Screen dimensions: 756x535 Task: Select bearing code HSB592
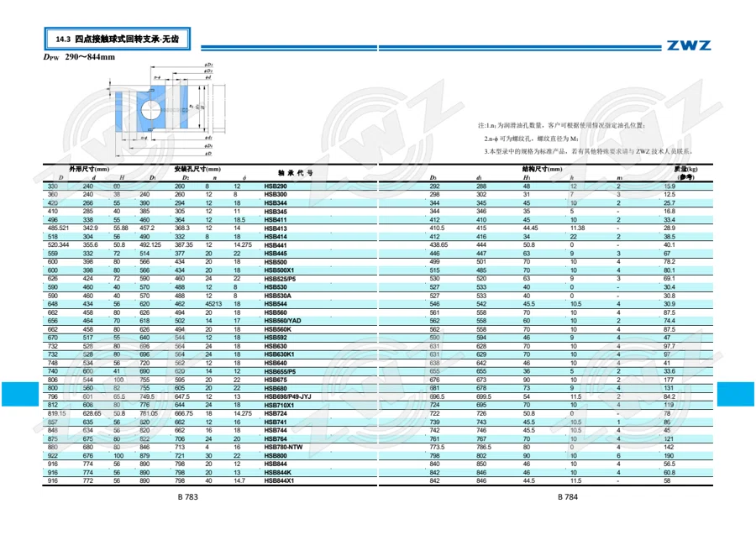(x=276, y=338)
